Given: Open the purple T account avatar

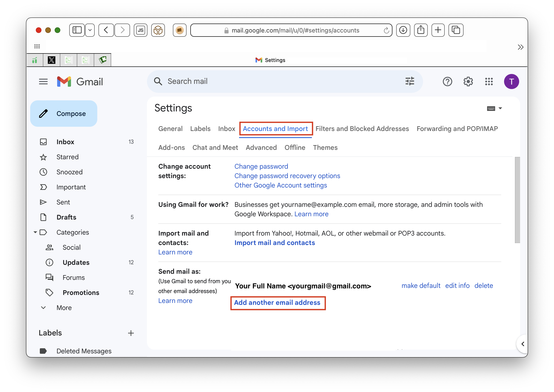Looking at the screenshot, I should (511, 82).
